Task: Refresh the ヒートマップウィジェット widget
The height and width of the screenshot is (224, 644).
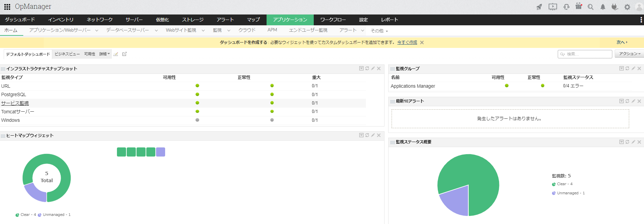Action: pos(367,135)
